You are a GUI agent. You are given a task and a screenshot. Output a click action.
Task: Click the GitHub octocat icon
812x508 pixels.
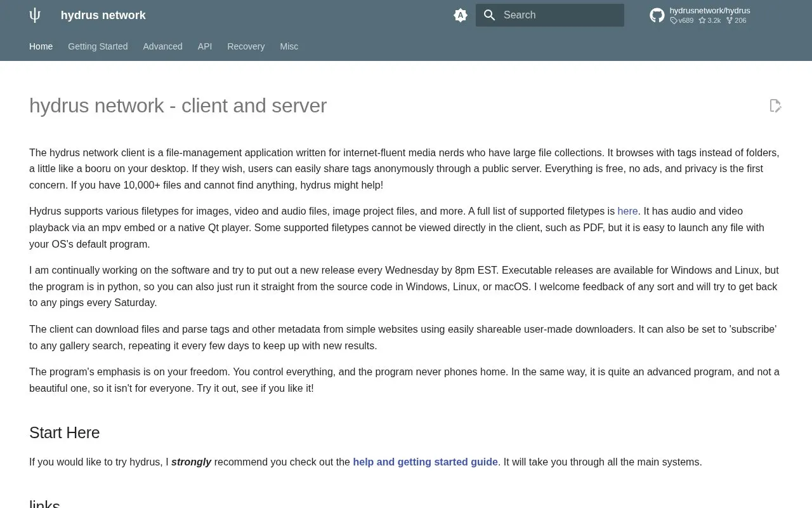(x=657, y=15)
